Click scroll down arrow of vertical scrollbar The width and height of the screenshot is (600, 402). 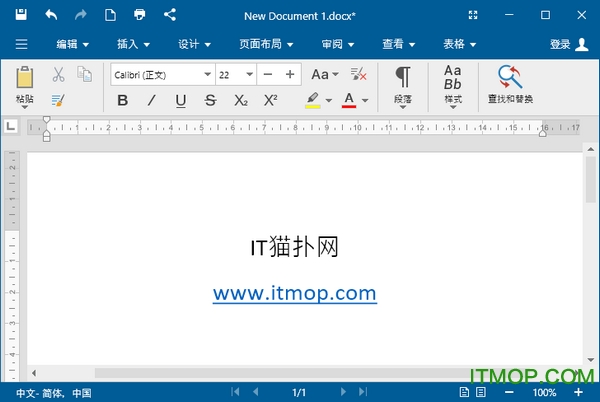click(590, 360)
